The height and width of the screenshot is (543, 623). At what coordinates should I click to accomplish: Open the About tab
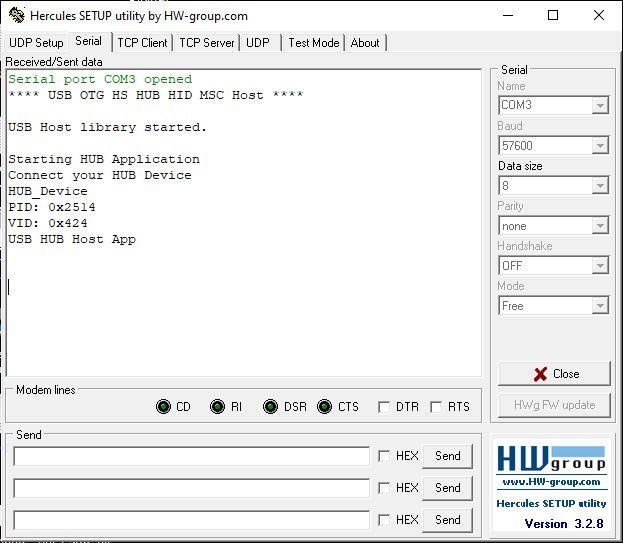tap(365, 43)
